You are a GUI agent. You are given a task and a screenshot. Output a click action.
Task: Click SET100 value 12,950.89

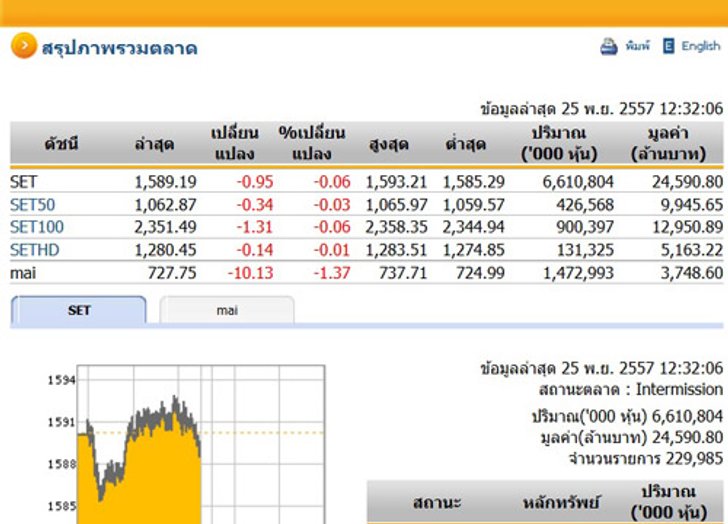coord(688,227)
